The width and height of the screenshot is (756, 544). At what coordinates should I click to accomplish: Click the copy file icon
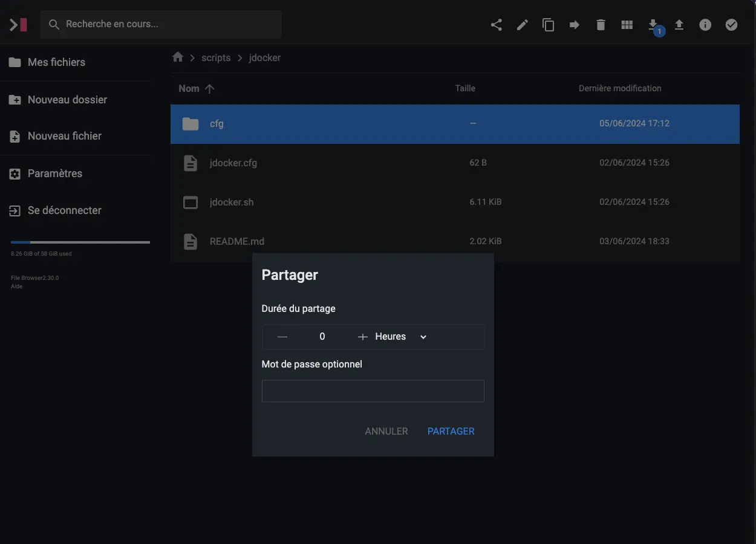(x=549, y=25)
